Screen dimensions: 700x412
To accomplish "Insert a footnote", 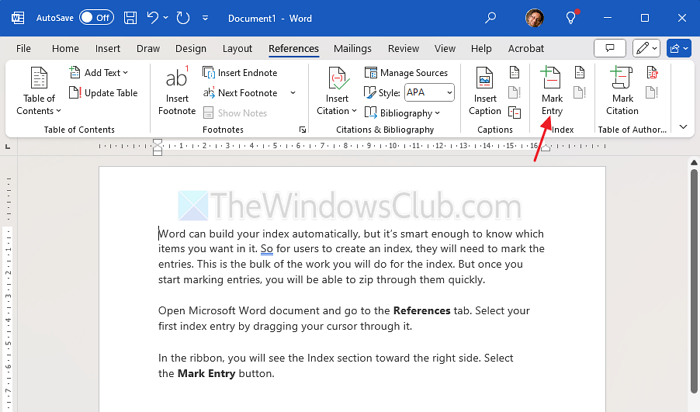I will (x=177, y=91).
